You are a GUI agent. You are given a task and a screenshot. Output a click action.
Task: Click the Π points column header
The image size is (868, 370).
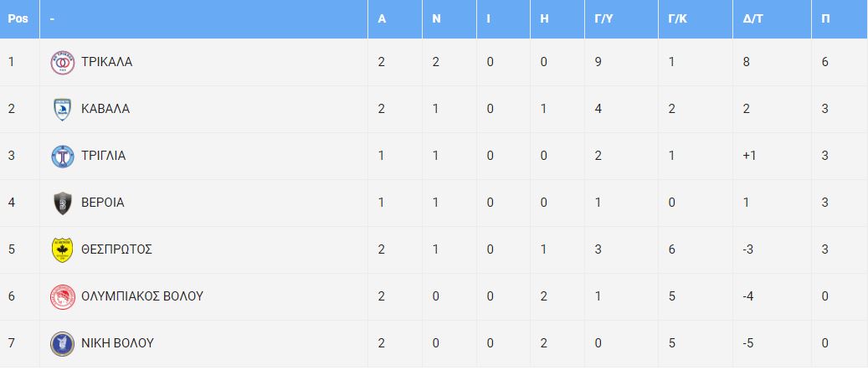[825, 18]
